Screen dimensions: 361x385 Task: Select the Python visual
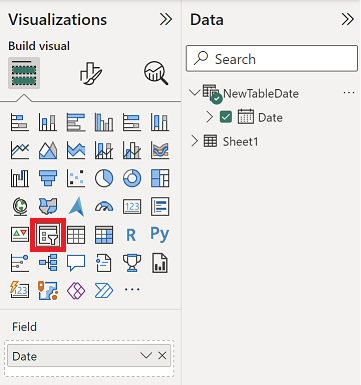coord(160,235)
